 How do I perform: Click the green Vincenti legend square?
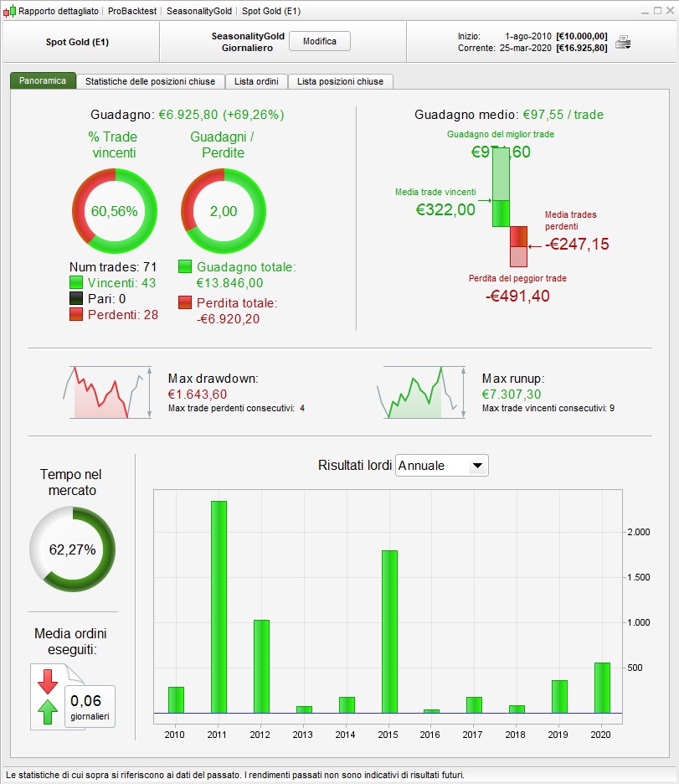(x=76, y=282)
